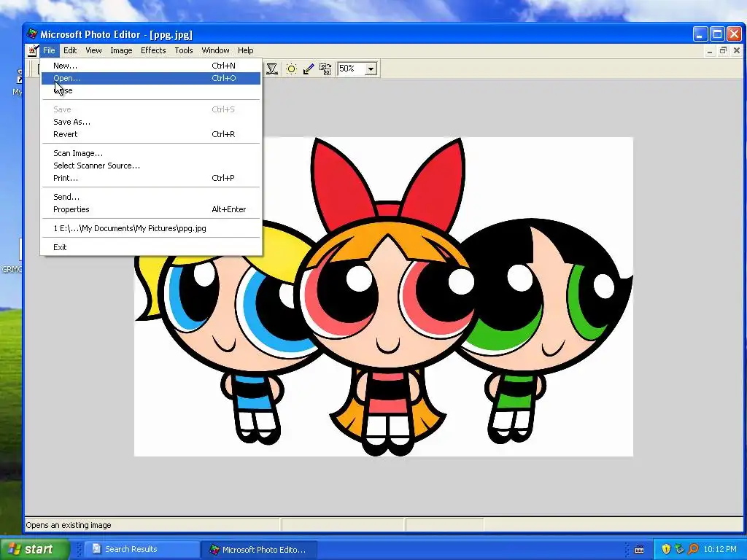The image size is (747, 560).
Task: Choose Send... from the File menu
Action: pyautogui.click(x=151, y=197)
